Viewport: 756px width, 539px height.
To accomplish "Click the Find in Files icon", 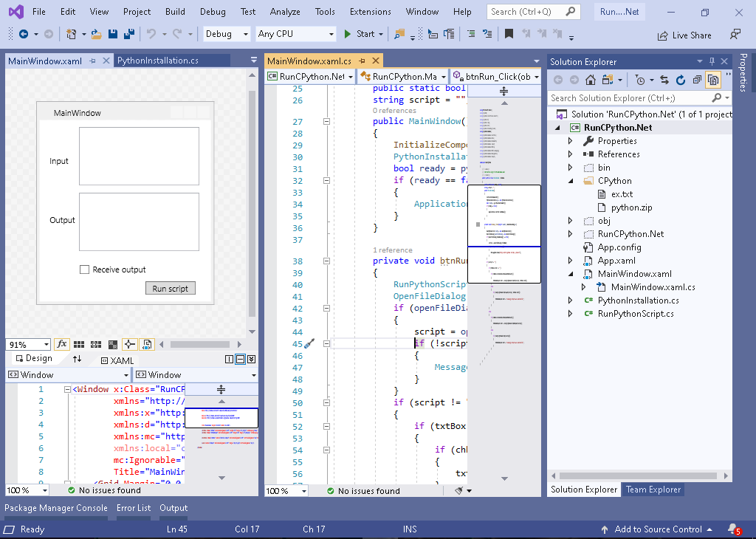I will pyautogui.click(x=399, y=34).
